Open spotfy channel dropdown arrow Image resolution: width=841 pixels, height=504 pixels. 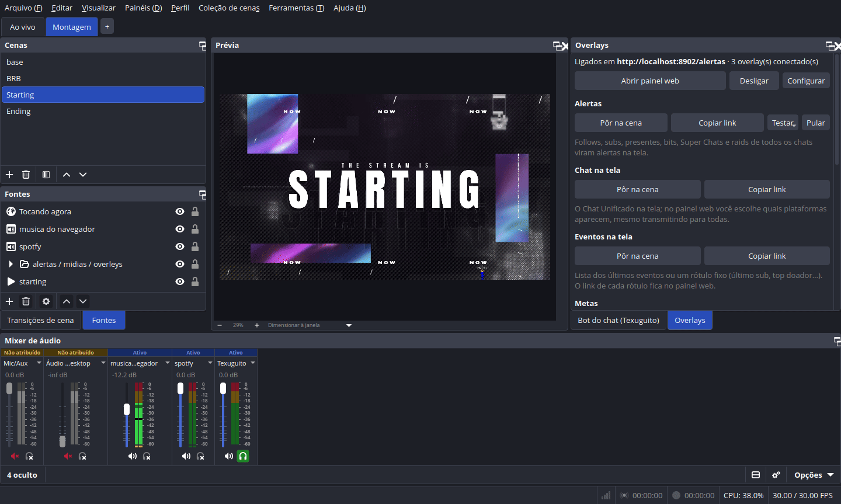[210, 363]
